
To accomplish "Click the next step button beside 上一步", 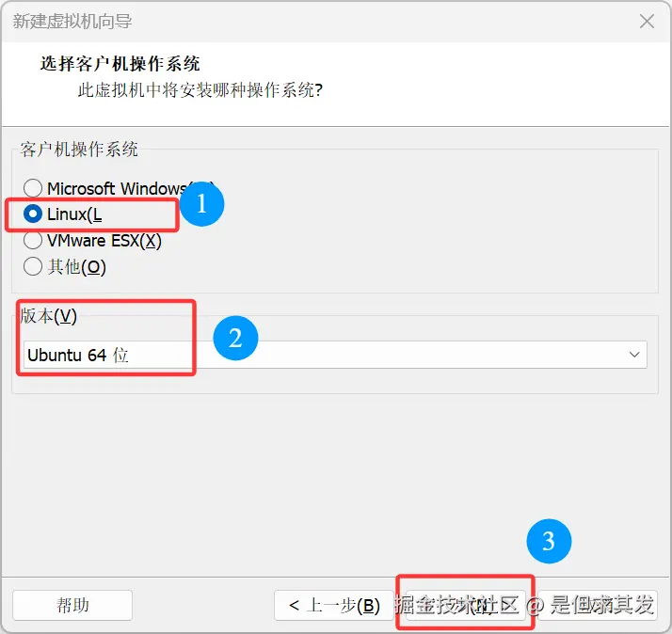I will click(466, 605).
